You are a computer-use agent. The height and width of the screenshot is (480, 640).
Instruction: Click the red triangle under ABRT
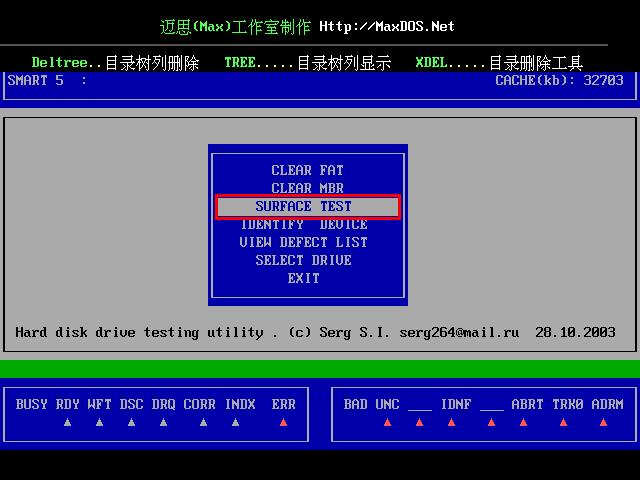[523, 422]
